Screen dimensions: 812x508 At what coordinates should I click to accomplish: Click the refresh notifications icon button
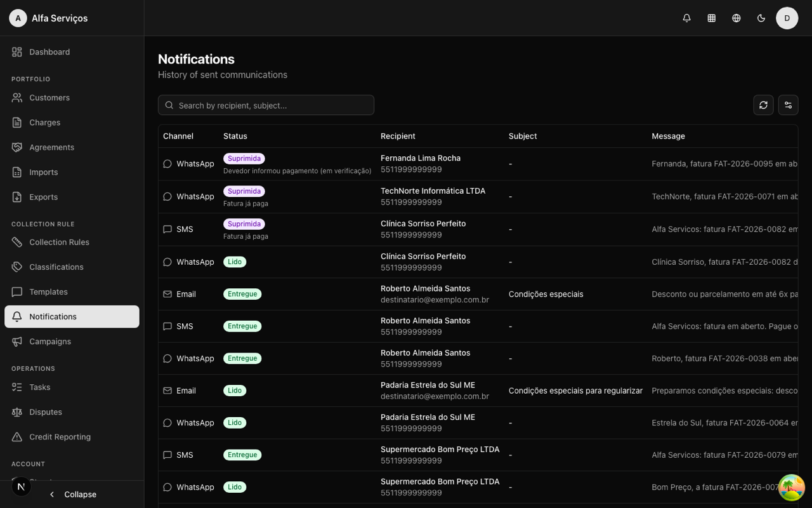click(763, 105)
